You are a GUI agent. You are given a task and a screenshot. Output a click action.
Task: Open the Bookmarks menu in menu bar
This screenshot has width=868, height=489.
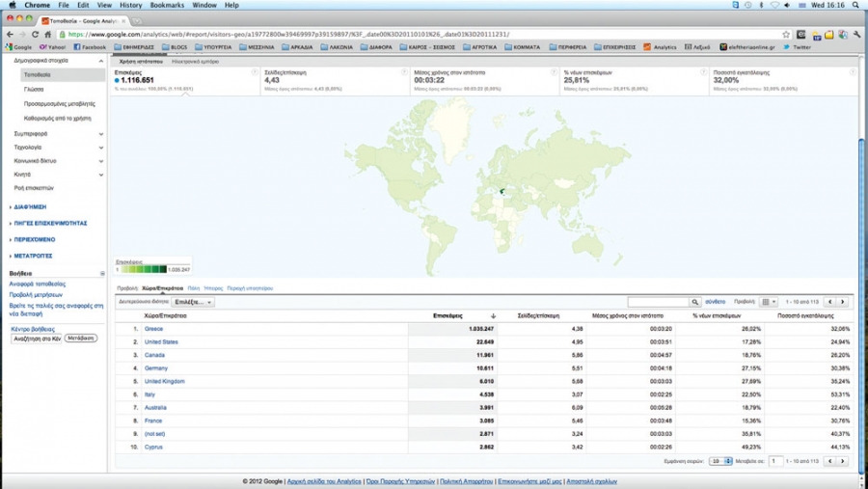(167, 5)
